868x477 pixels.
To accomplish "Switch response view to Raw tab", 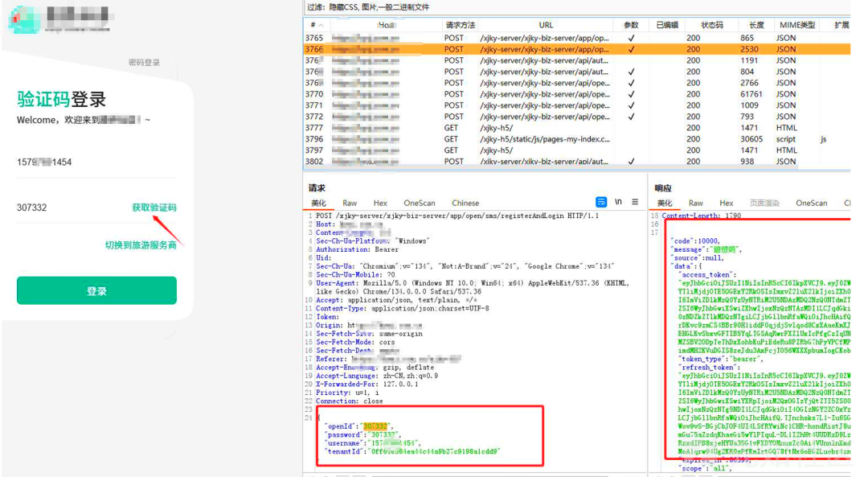I will click(x=696, y=203).
